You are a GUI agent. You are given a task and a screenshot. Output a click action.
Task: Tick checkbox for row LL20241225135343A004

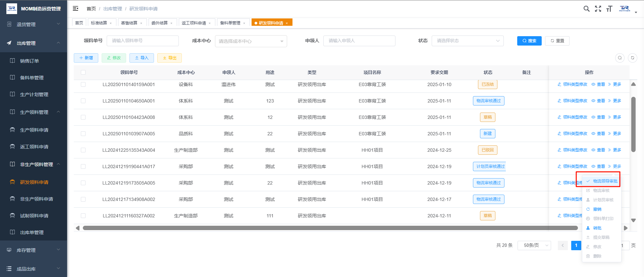pyautogui.click(x=83, y=150)
